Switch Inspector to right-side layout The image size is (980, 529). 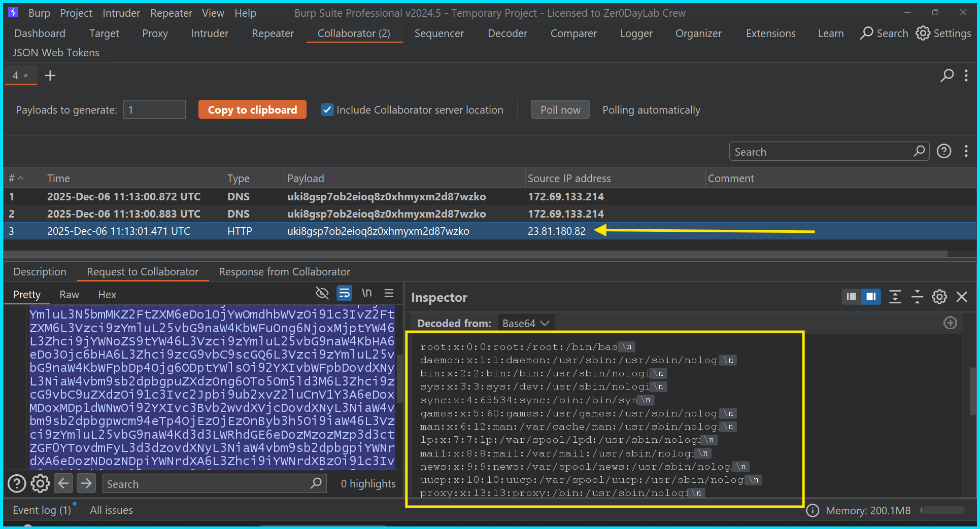point(871,297)
